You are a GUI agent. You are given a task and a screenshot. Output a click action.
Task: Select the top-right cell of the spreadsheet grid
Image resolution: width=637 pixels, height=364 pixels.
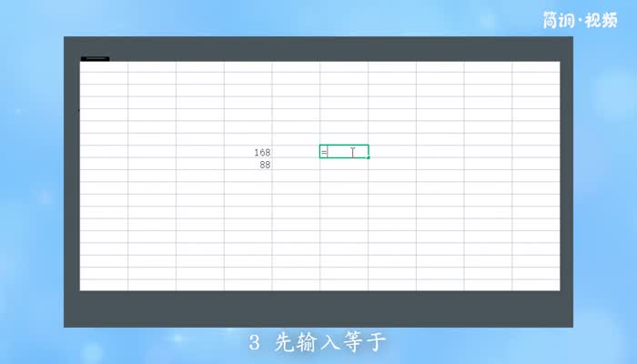pyautogui.click(x=536, y=66)
